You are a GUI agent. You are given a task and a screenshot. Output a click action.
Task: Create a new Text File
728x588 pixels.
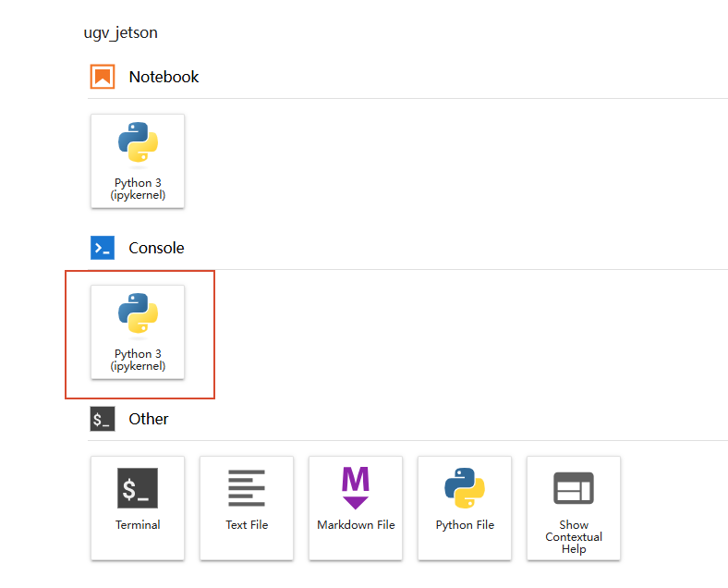pyautogui.click(x=247, y=508)
